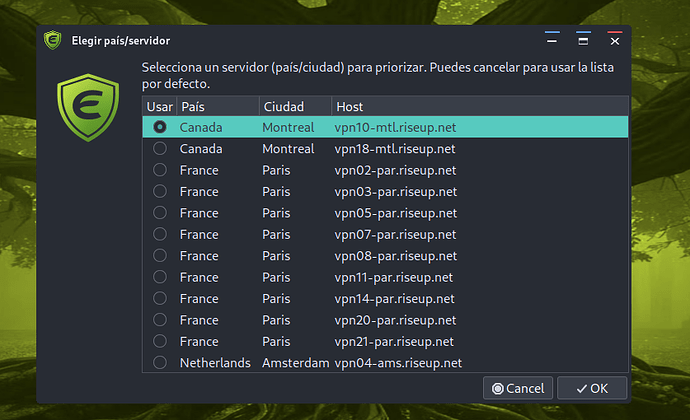Sort by the Usar column header

(159, 107)
